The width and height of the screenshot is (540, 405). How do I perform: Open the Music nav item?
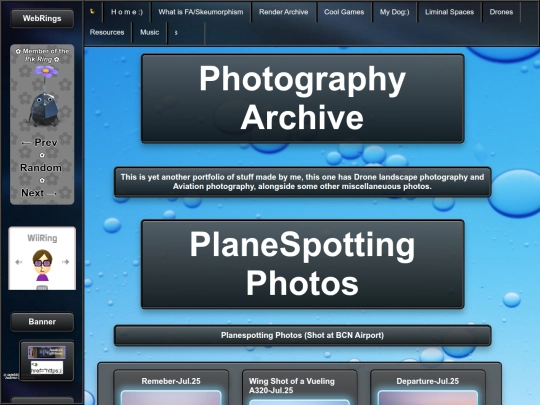pyautogui.click(x=149, y=32)
